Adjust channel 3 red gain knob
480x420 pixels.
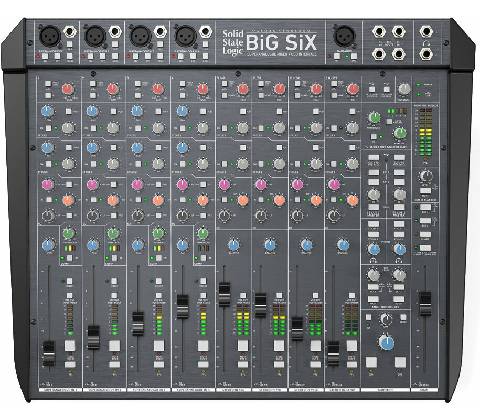pyautogui.click(x=158, y=89)
